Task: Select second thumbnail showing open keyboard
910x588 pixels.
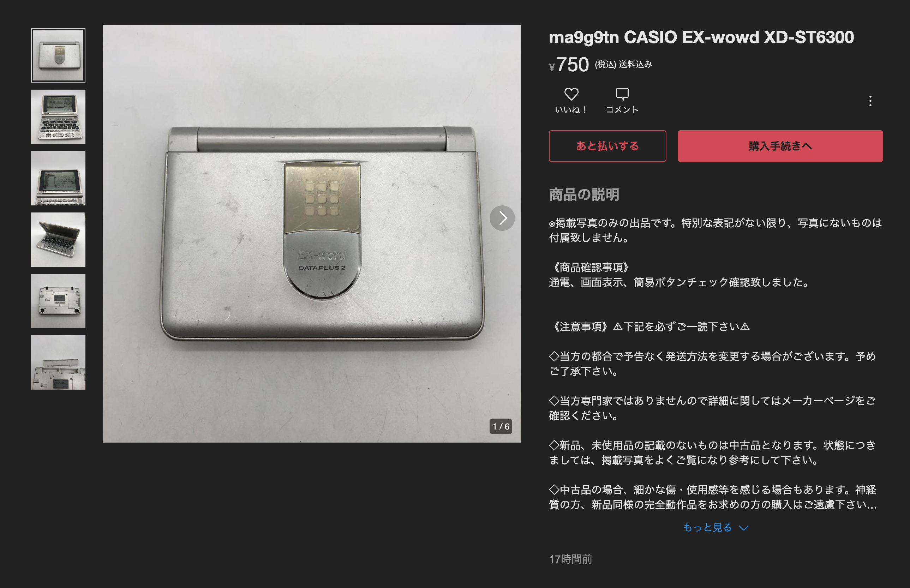Action: pos(58,117)
